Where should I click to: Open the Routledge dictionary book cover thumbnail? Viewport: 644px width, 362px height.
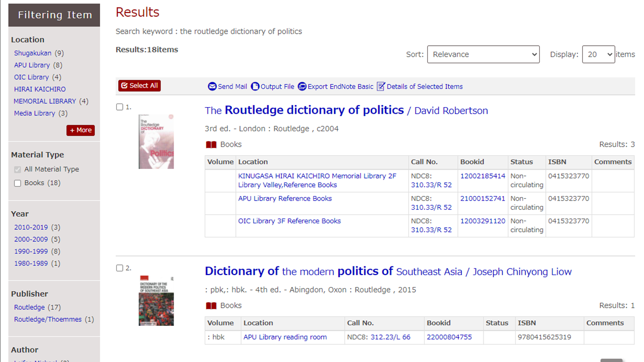[x=156, y=142]
